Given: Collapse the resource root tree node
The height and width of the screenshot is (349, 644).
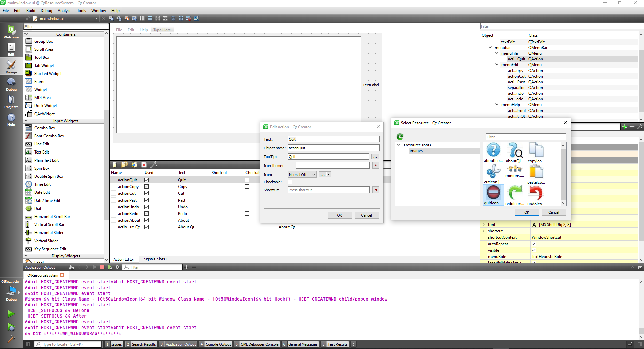Looking at the screenshot, I should pos(399,145).
